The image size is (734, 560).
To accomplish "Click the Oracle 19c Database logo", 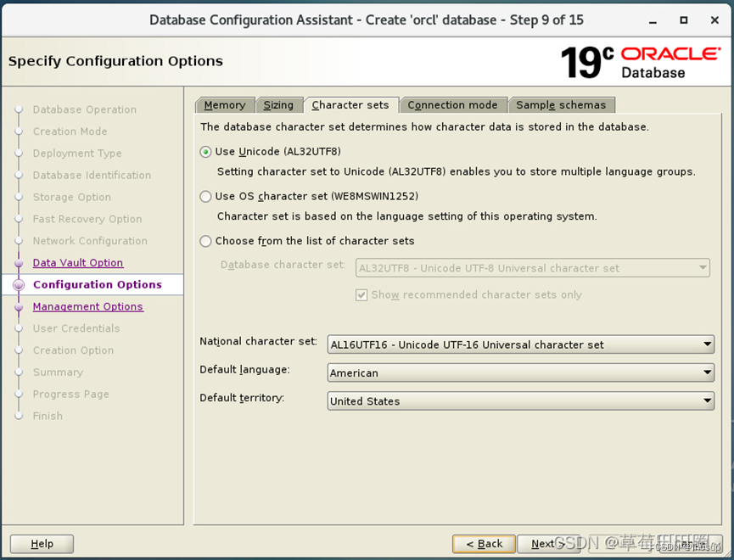I will pos(640,62).
